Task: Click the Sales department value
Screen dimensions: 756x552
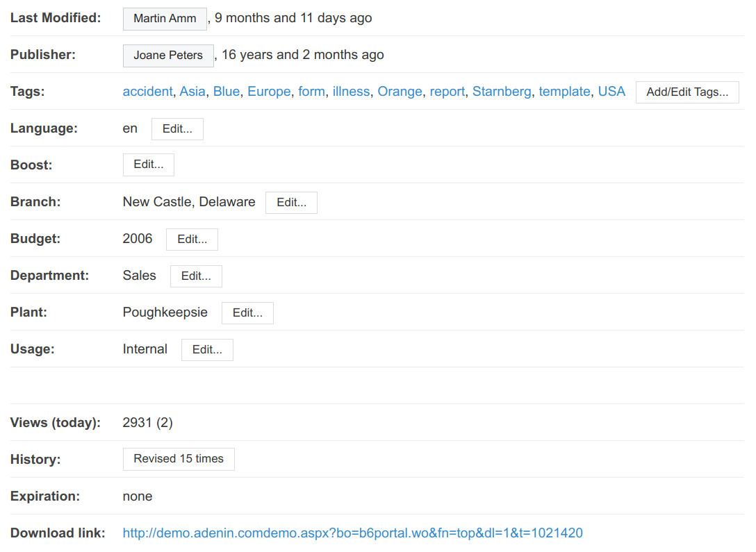Action: (140, 275)
